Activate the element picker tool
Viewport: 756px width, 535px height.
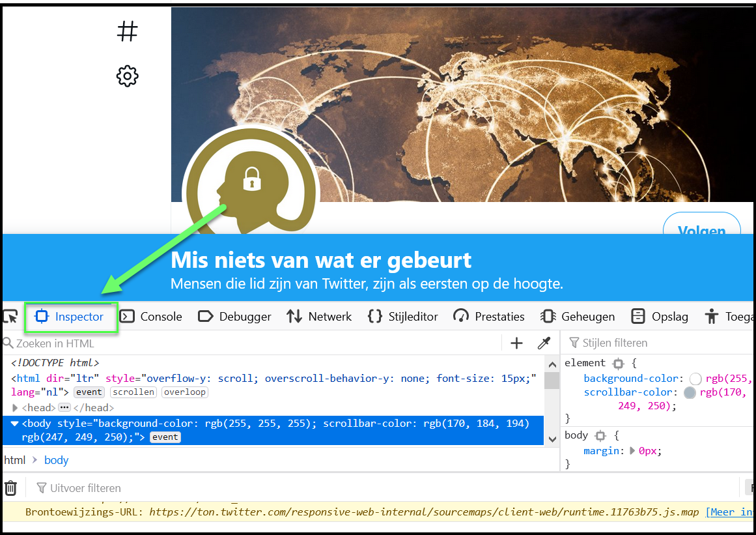click(10, 316)
